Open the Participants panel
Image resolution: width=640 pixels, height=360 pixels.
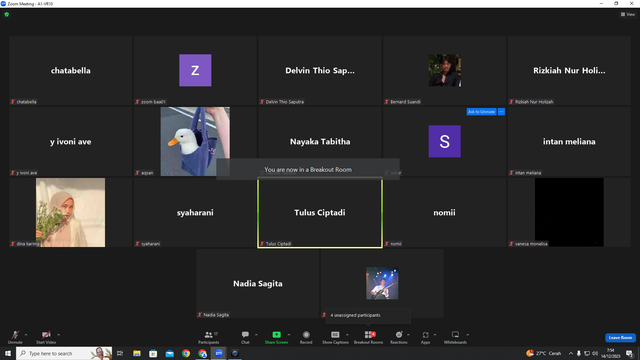[209, 337]
